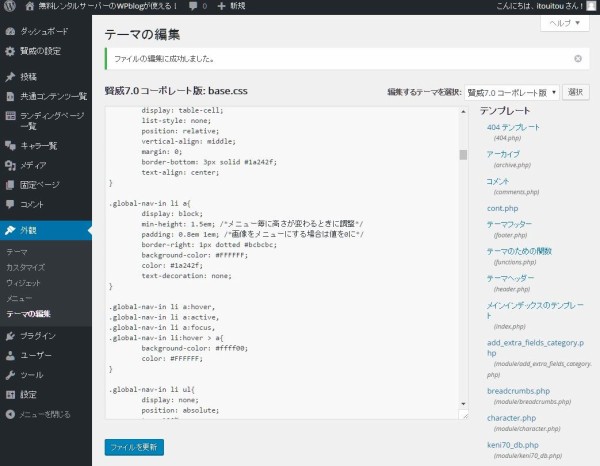Open 404 テンプレート template file
This screenshot has width=600, height=466.
coord(513,127)
